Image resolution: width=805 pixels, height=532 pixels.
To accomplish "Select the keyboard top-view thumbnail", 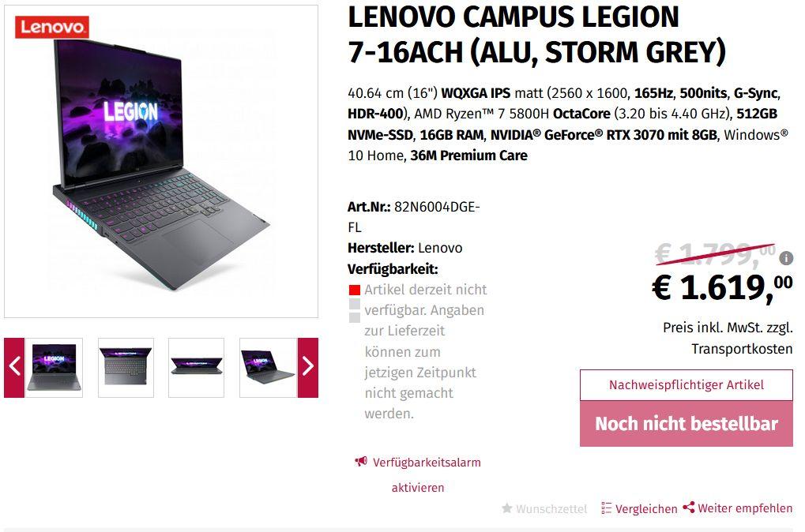I will pyautogui.click(x=126, y=367).
